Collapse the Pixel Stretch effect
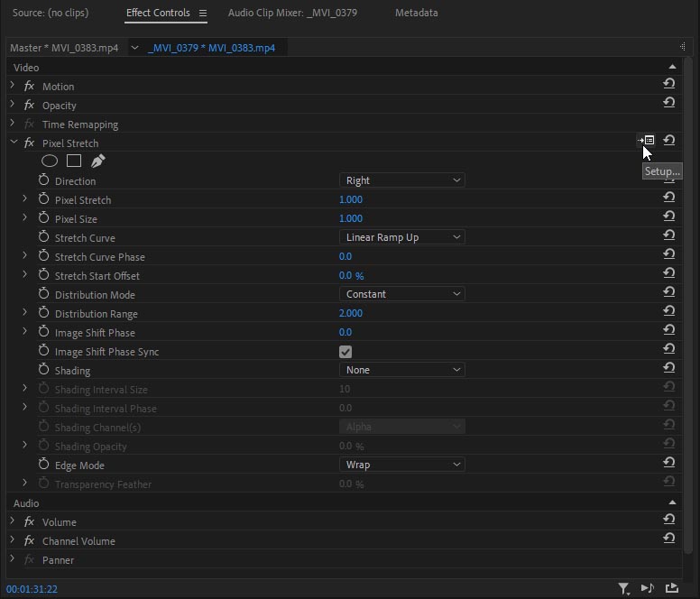The width and height of the screenshot is (700, 599). 14,142
